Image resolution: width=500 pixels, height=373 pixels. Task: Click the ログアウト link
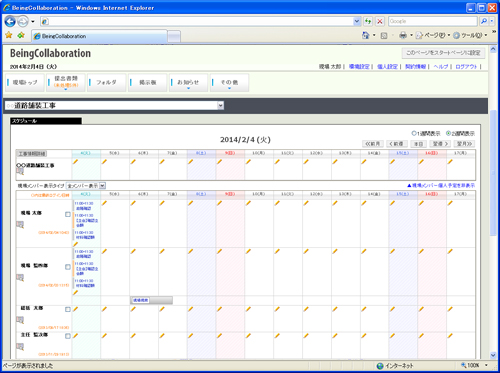point(466,67)
